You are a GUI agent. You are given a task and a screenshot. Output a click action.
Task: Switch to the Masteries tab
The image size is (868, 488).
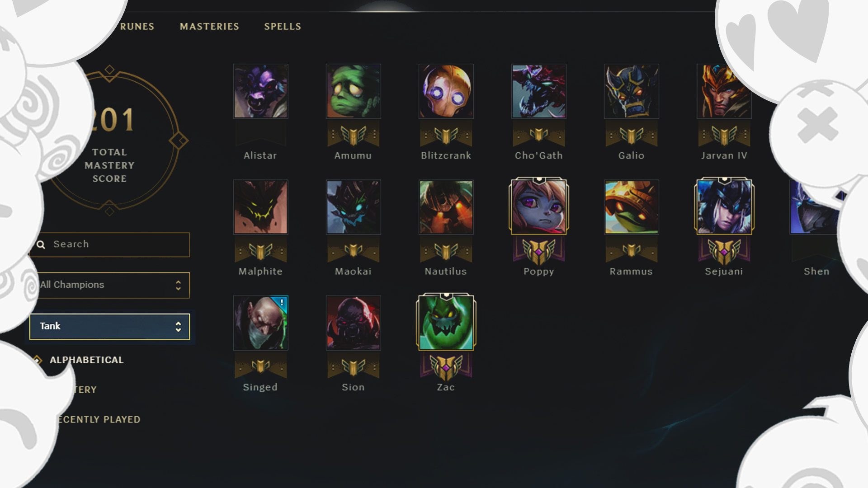(209, 27)
